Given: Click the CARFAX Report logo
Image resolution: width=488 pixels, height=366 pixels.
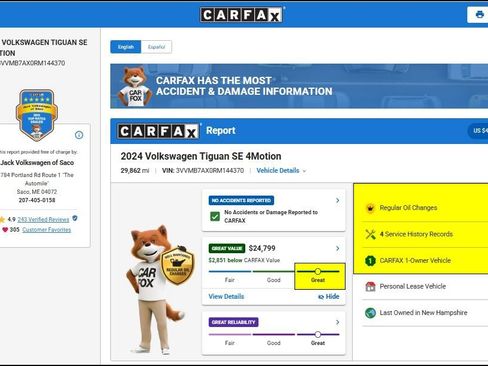Looking at the screenshot, I should (158, 131).
